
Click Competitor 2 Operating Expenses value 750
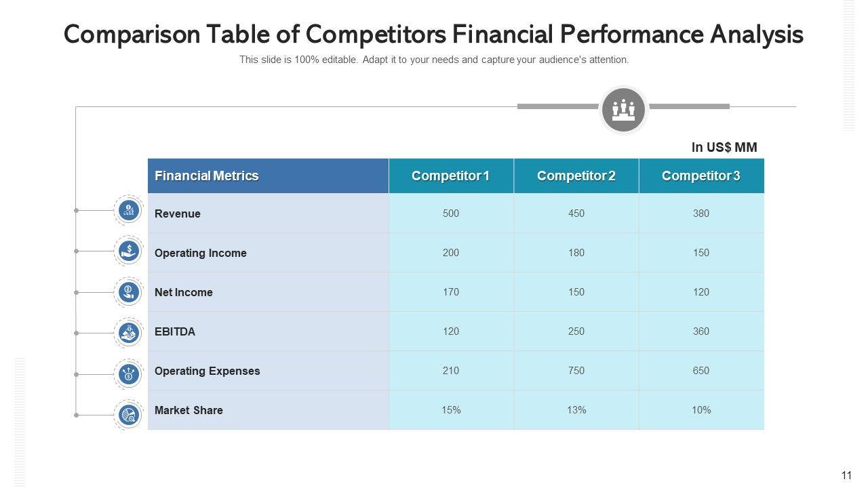coord(576,371)
